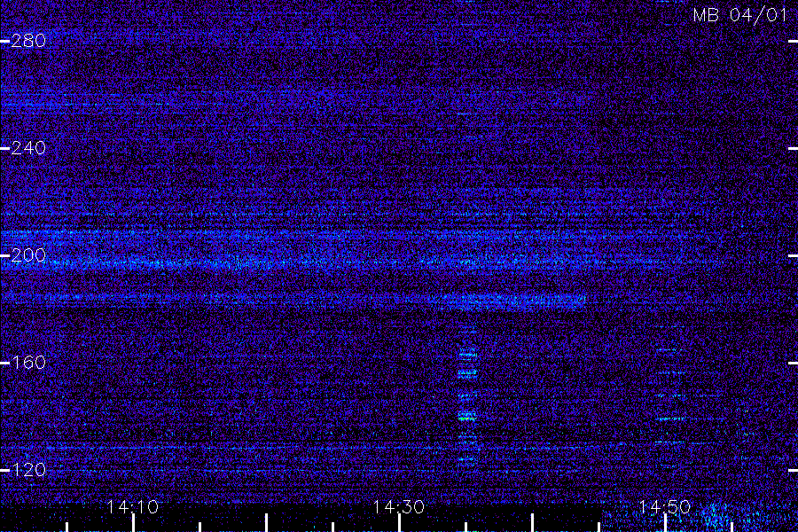Click the 160 frequency axis label
798x532 pixels.
coord(28,363)
